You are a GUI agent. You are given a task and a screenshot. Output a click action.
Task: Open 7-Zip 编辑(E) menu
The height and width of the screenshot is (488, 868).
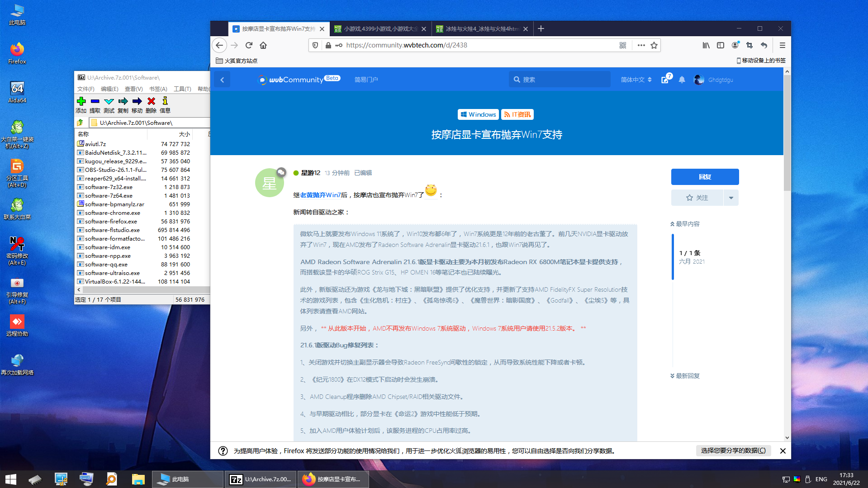coord(109,89)
